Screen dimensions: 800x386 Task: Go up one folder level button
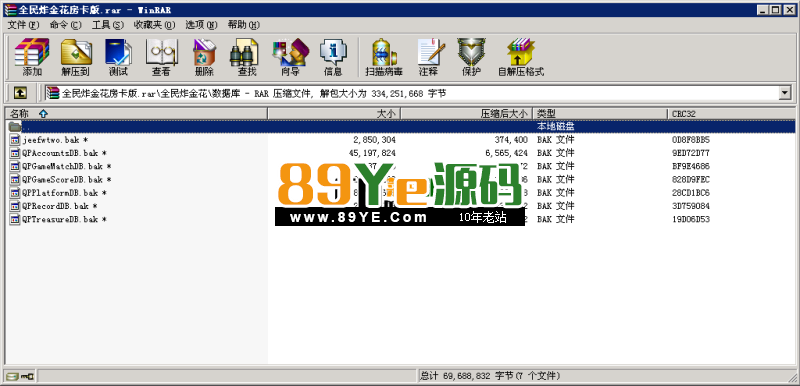(20, 93)
